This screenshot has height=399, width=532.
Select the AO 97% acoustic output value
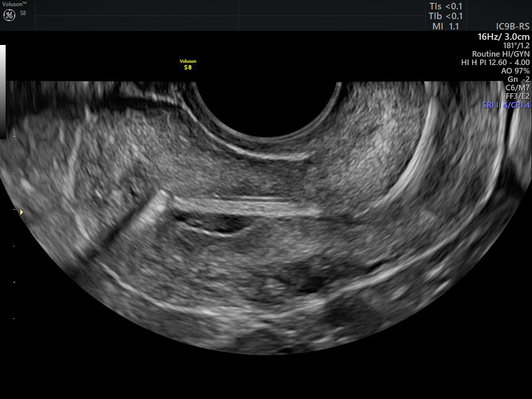click(x=515, y=71)
